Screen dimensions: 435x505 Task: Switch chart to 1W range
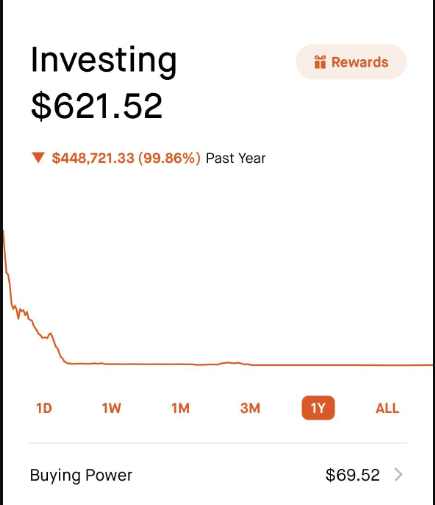point(112,408)
